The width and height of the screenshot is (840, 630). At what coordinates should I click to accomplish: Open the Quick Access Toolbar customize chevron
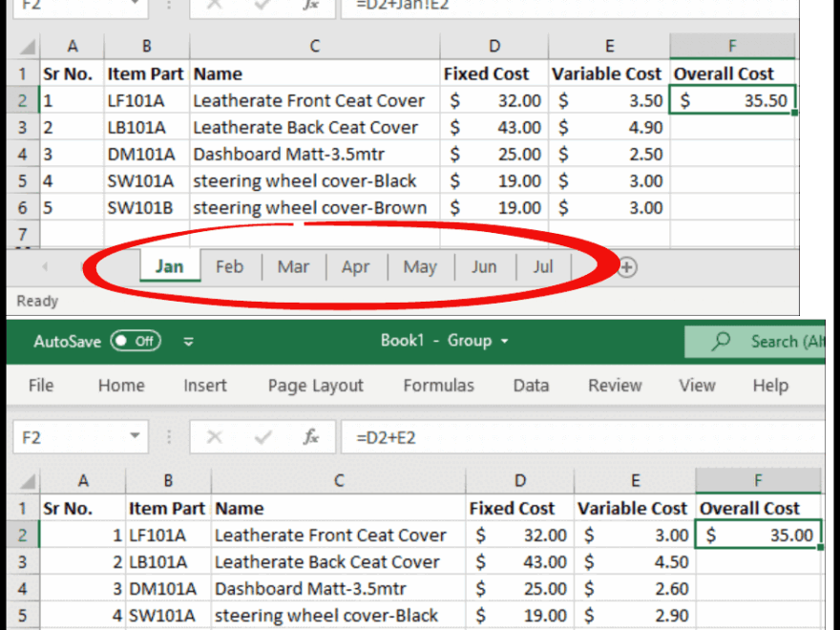click(189, 341)
